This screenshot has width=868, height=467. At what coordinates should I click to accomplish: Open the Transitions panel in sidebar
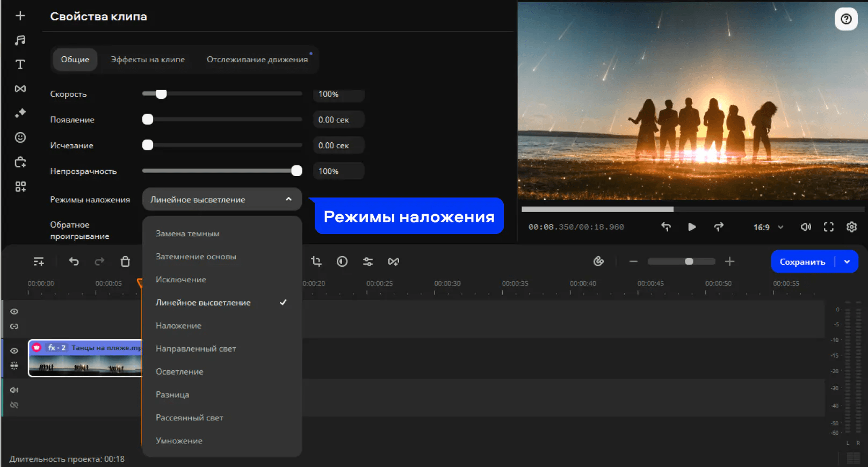[x=20, y=89]
